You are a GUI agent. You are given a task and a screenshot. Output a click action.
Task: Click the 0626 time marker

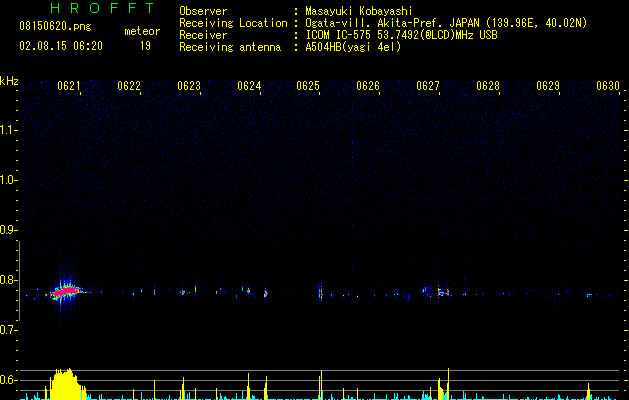[x=368, y=86]
